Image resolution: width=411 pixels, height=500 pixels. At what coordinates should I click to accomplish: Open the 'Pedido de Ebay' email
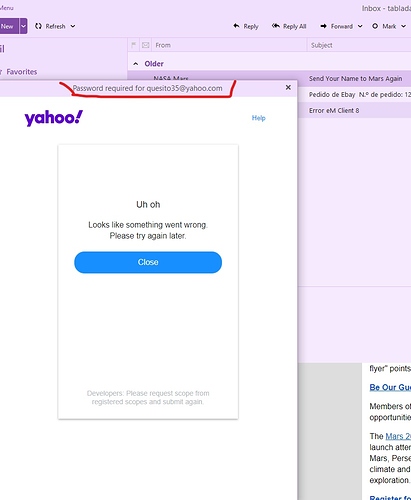pyautogui.click(x=360, y=94)
